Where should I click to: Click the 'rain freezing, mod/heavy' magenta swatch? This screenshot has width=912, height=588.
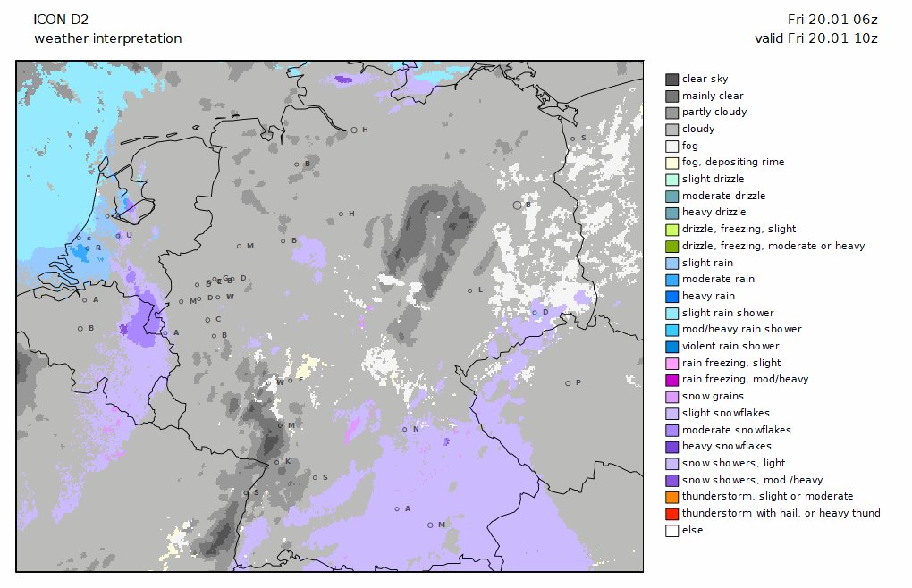(x=671, y=380)
